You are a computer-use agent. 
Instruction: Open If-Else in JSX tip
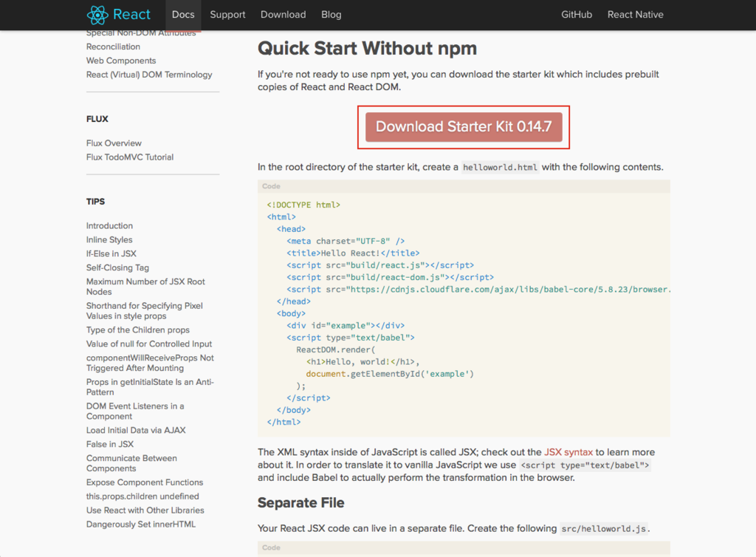click(x=111, y=253)
